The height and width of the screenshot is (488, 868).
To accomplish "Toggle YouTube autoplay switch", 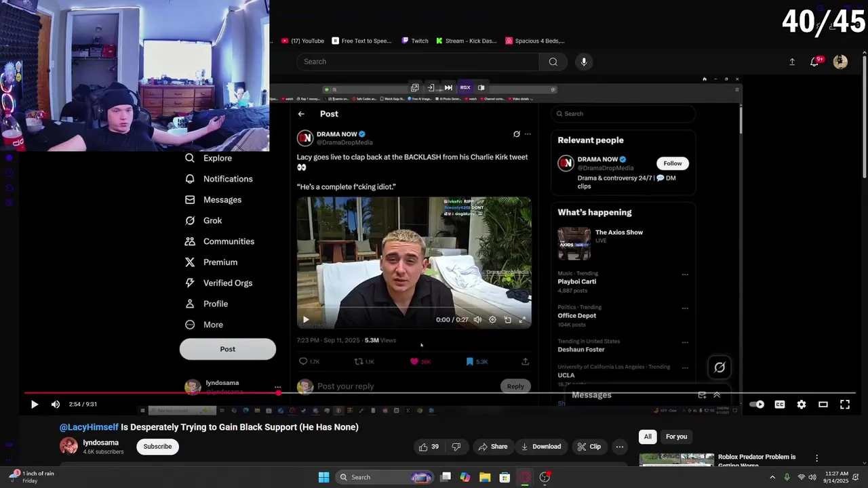I will coord(757,405).
